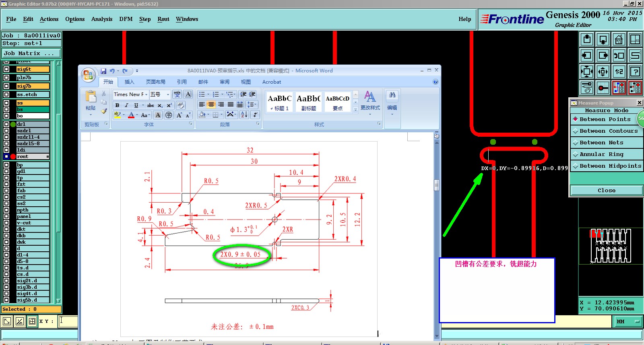Open the font color dropdown arrow in Word
Screen dimensions: 644x345
[x=137, y=115]
